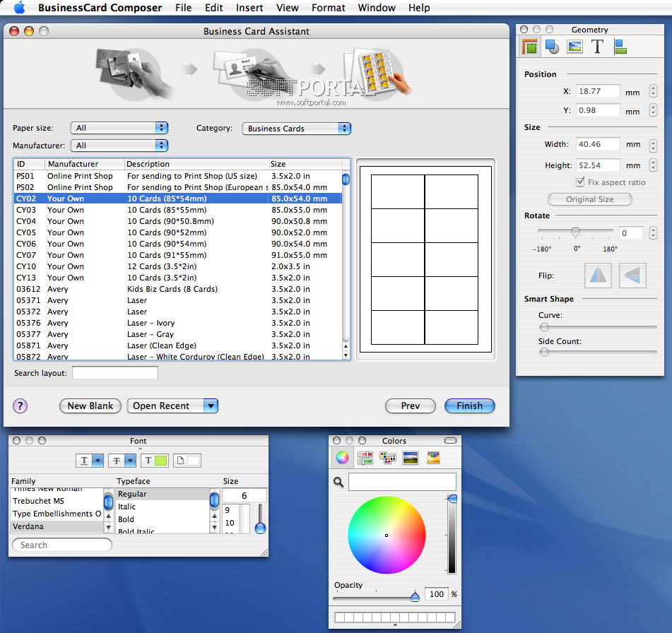672x633 pixels.
Task: Open the Insert menu in the menu bar
Action: [x=249, y=8]
